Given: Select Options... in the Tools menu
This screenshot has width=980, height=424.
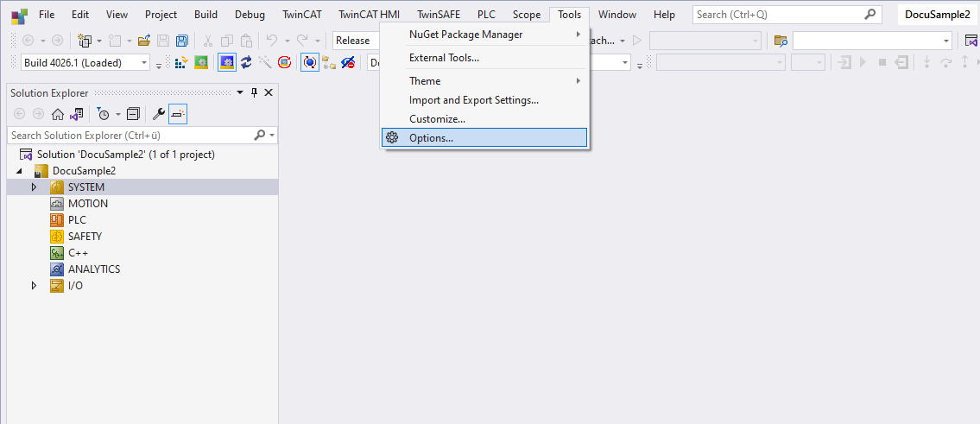Looking at the screenshot, I should click(484, 137).
